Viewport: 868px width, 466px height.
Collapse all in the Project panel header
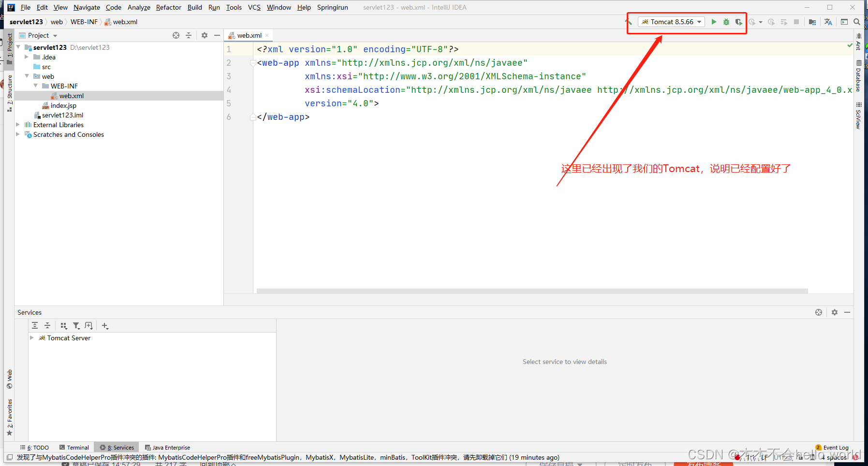189,35
